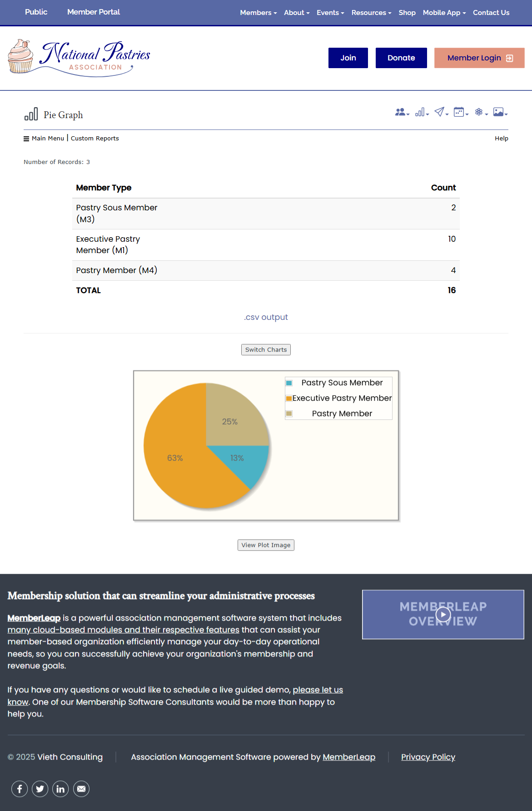This screenshot has width=532, height=811.
Task: Click the Join button
Action: [x=348, y=58]
